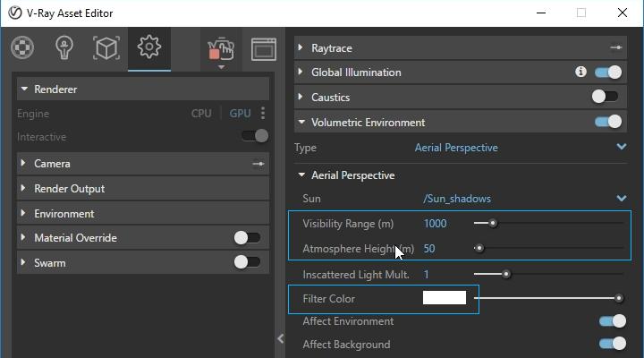Open the volumetric Type dropdown

click(x=622, y=148)
